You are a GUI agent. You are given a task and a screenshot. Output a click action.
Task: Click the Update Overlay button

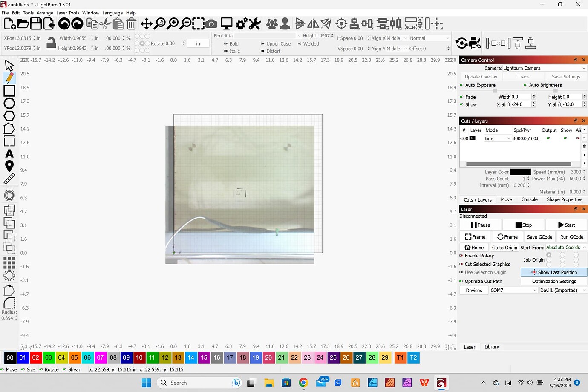click(x=481, y=77)
